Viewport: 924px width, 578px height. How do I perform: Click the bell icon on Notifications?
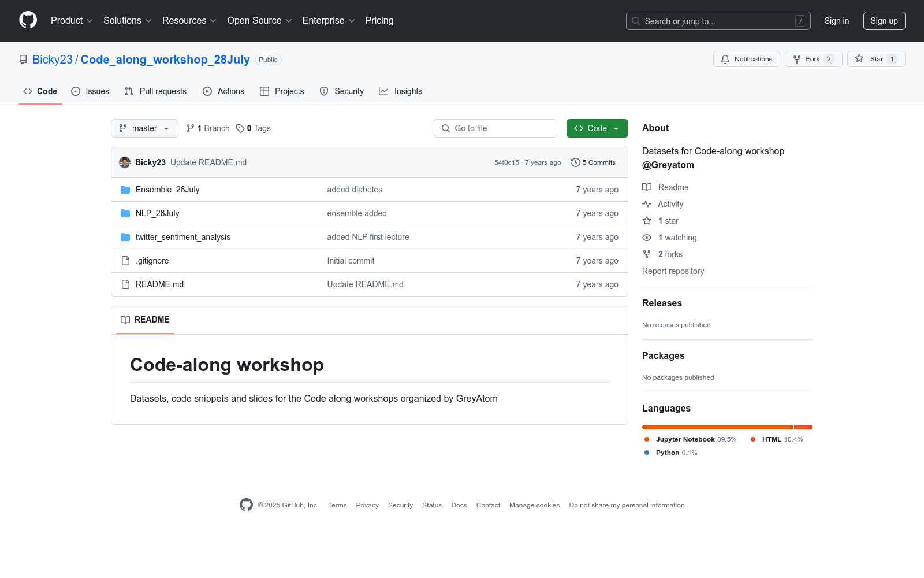pyautogui.click(x=725, y=59)
